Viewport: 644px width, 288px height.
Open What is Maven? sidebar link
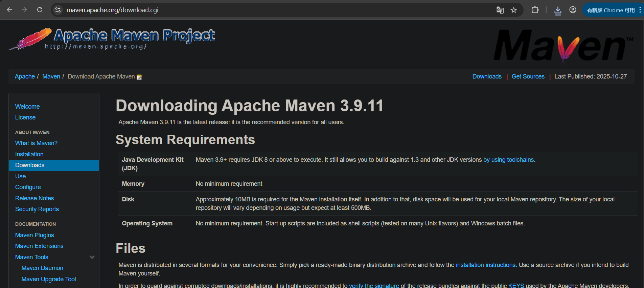pyautogui.click(x=36, y=143)
